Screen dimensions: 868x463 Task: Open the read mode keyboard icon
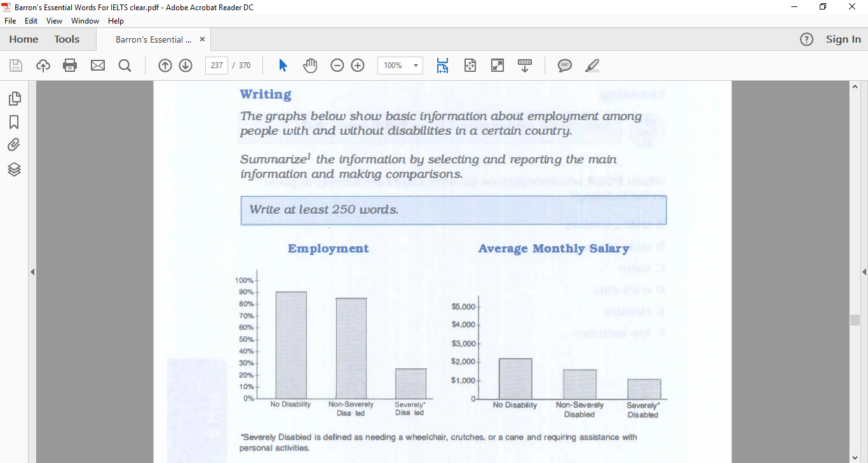pyautogui.click(x=525, y=66)
